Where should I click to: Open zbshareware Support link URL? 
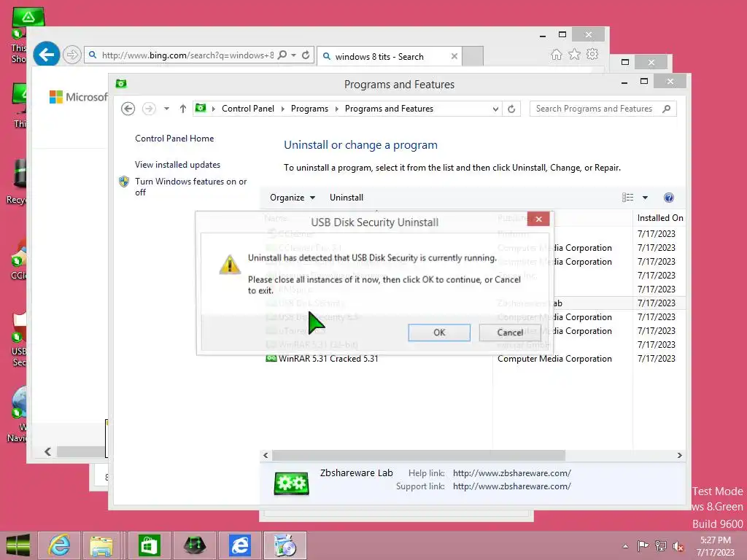(x=511, y=486)
